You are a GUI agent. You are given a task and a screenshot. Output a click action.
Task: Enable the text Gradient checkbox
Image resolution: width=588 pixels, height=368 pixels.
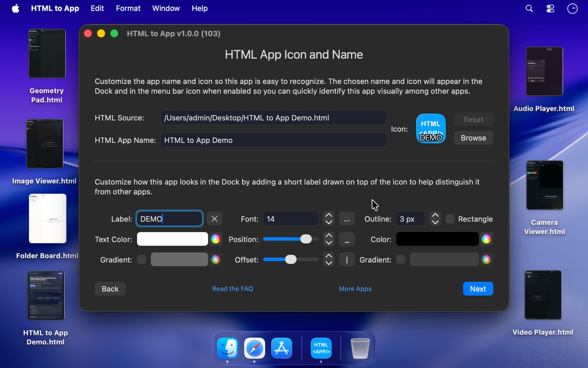pyautogui.click(x=141, y=259)
